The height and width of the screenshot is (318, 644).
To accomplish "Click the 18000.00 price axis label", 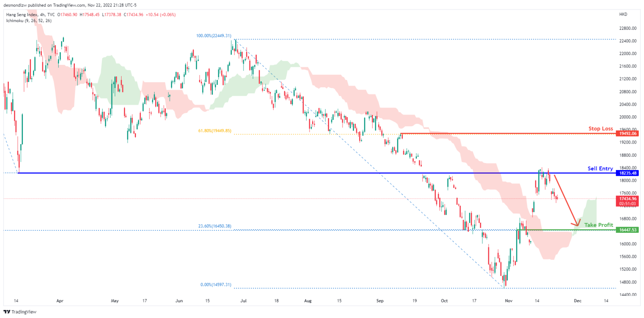I will [628, 181].
